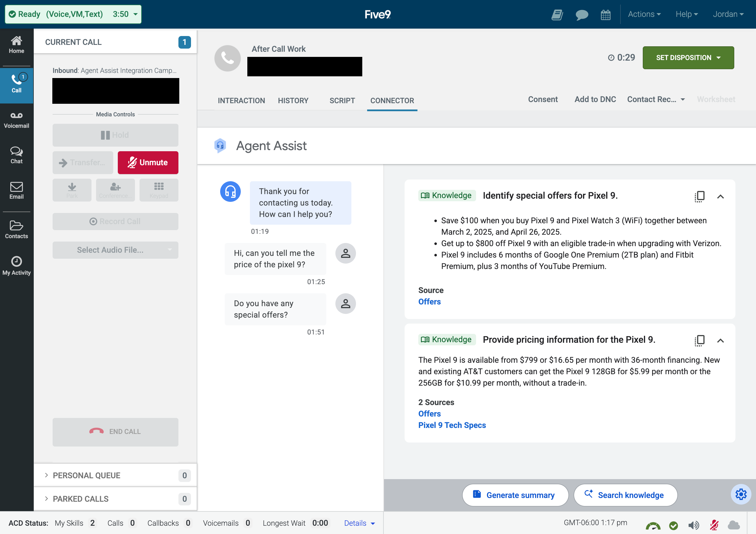
Task: Click the My Skills count in ACD status
Action: click(92, 523)
